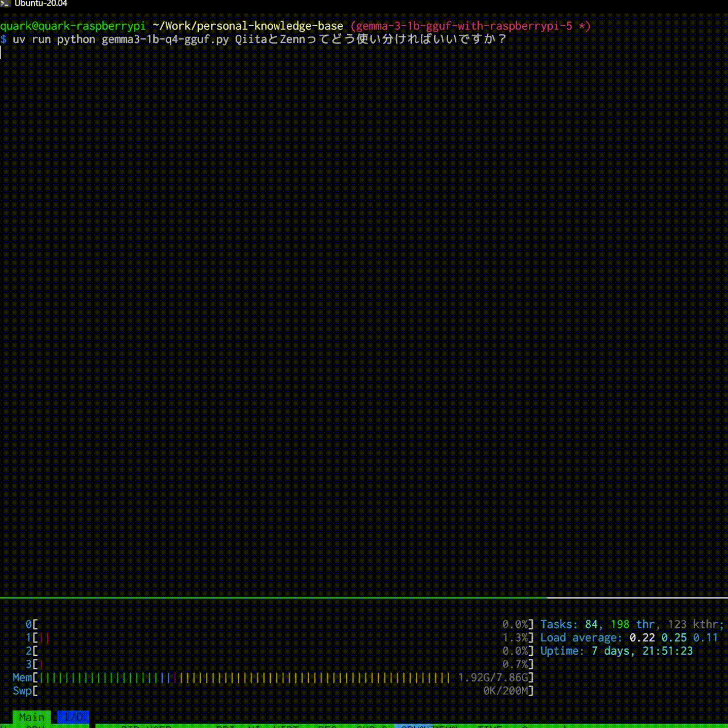Sort processes by the PID column
The height and width of the screenshot is (728, 728).
click(x=130, y=726)
